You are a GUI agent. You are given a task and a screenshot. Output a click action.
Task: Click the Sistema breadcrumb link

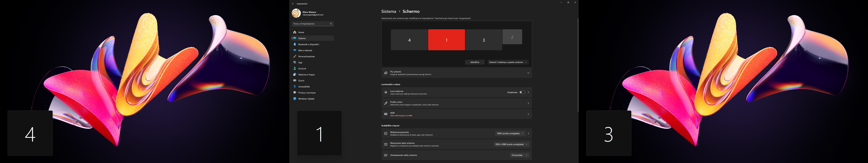tap(388, 11)
